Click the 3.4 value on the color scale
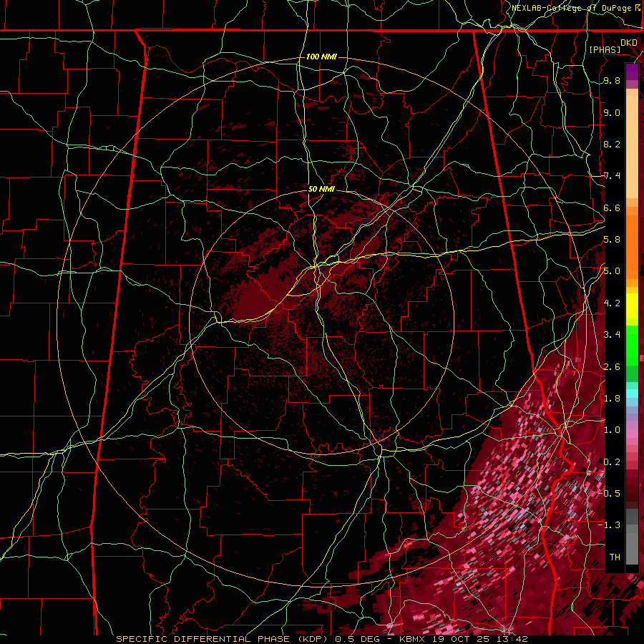This screenshot has width=644, height=644. 612,335
